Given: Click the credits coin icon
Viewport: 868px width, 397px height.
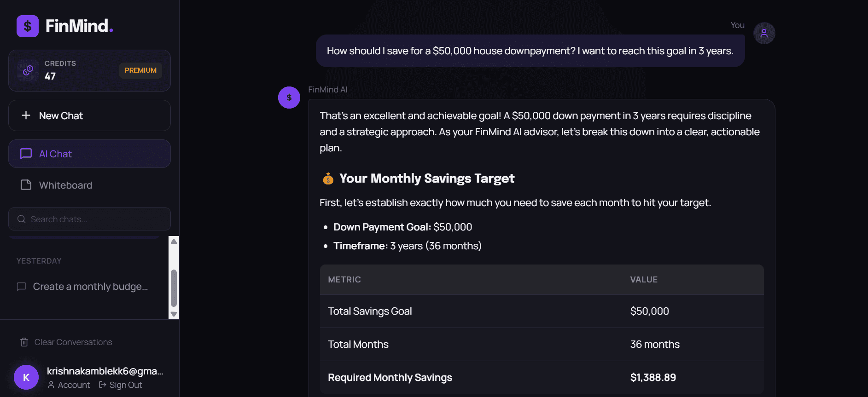Looking at the screenshot, I should coord(28,70).
